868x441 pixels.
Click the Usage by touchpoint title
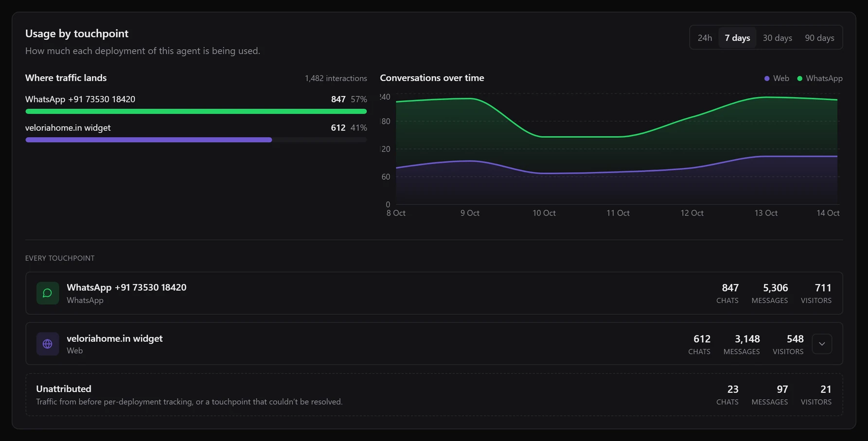tap(77, 33)
